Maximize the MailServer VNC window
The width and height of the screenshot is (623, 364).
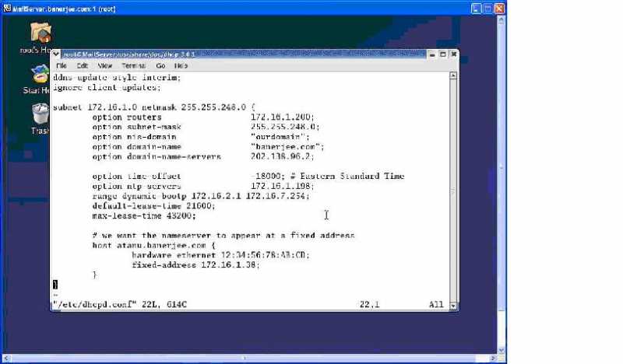(x=487, y=9)
